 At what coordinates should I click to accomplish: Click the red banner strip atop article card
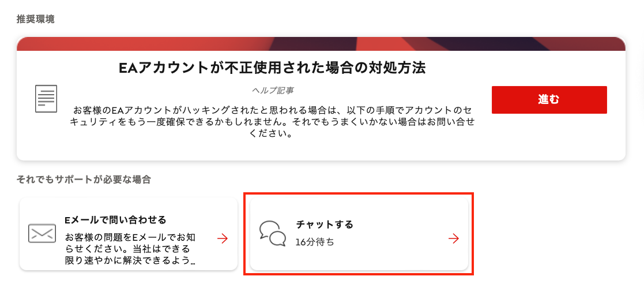321,44
